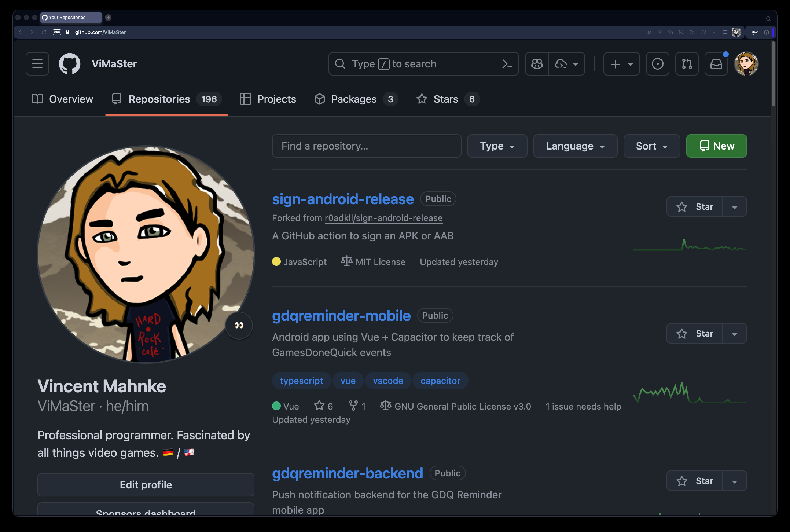Star the gdqreminder-backend repository
Screen dimensions: 790x532
695,481
